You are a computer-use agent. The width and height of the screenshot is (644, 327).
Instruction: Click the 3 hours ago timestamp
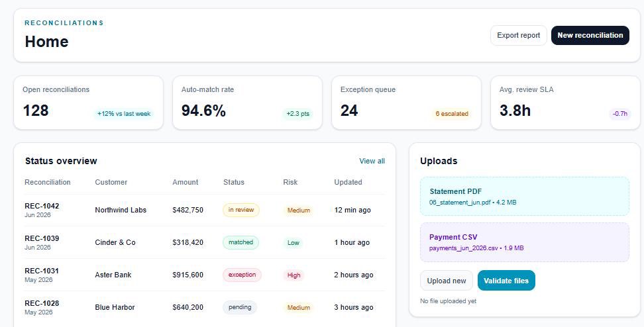click(x=354, y=307)
